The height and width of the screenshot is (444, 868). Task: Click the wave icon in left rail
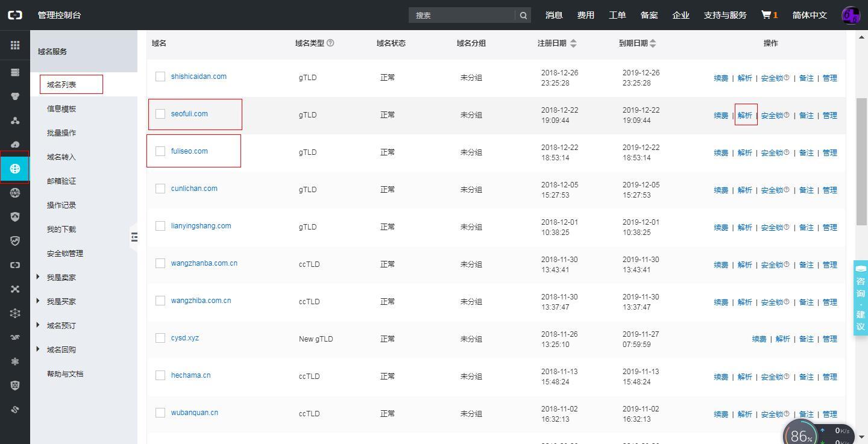click(x=15, y=337)
